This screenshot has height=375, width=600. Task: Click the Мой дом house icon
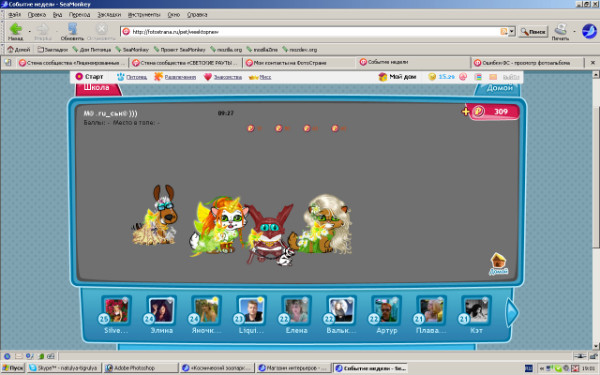coord(382,77)
